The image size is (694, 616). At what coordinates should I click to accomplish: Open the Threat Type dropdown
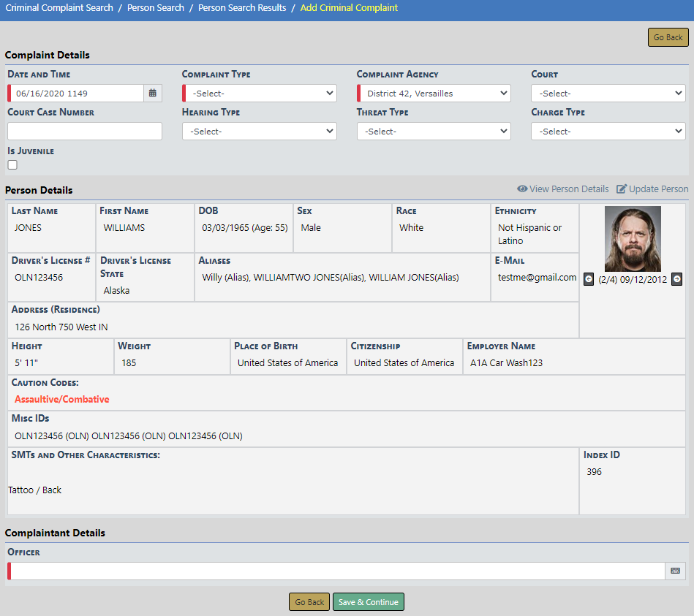(x=434, y=132)
